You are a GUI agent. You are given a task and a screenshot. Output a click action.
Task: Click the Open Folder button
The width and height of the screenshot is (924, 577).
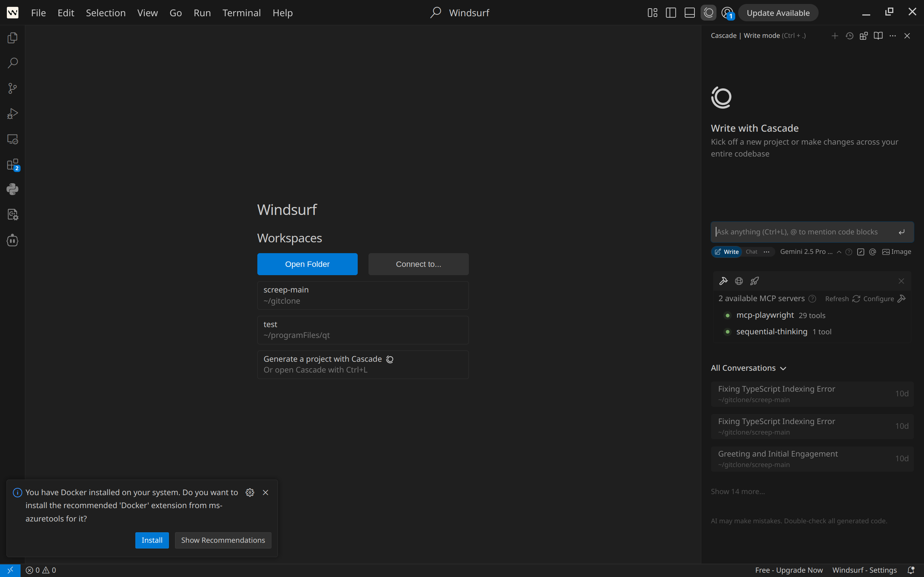(x=308, y=264)
